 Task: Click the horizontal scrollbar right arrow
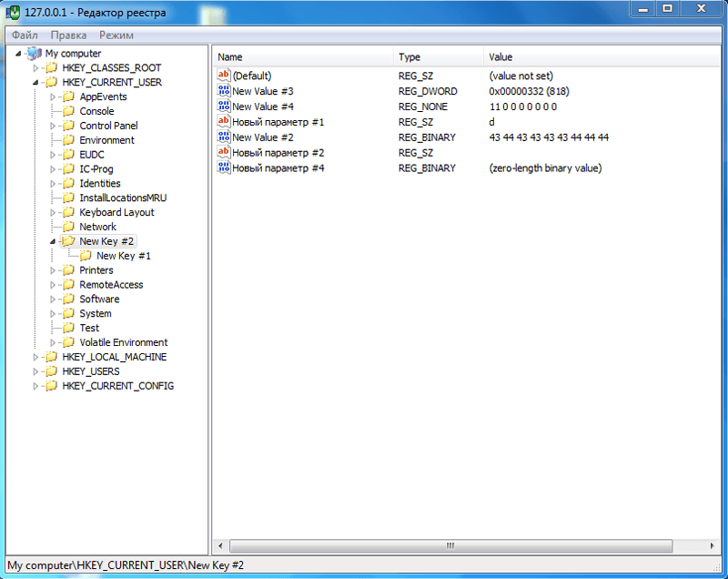713,545
